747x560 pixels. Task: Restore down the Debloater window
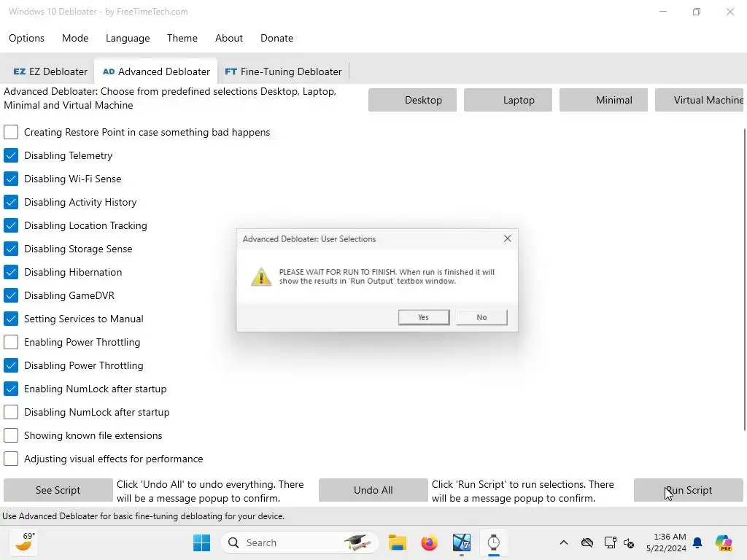pos(697,12)
